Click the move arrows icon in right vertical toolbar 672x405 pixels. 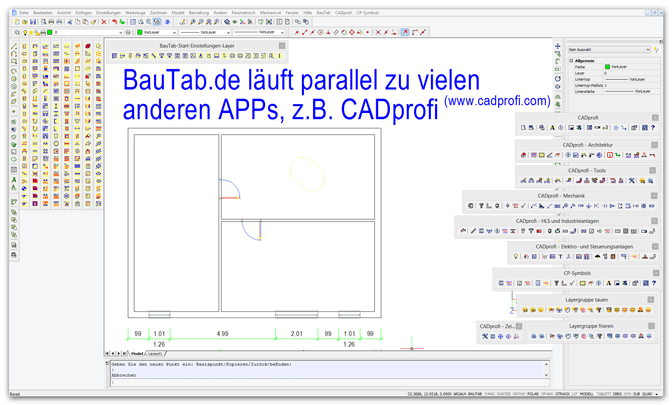click(x=558, y=46)
